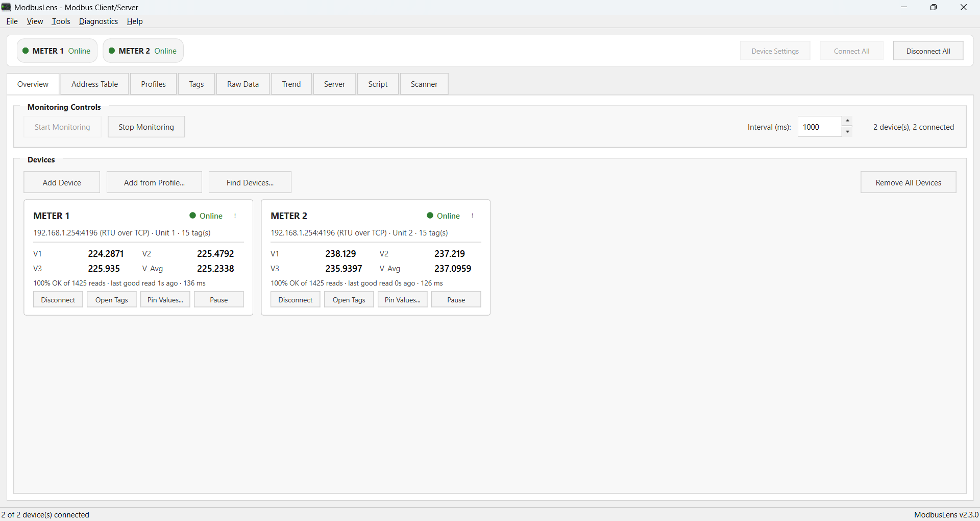Click the Disconnect All button
Viewport: 980px width, 521px height.
928,51
